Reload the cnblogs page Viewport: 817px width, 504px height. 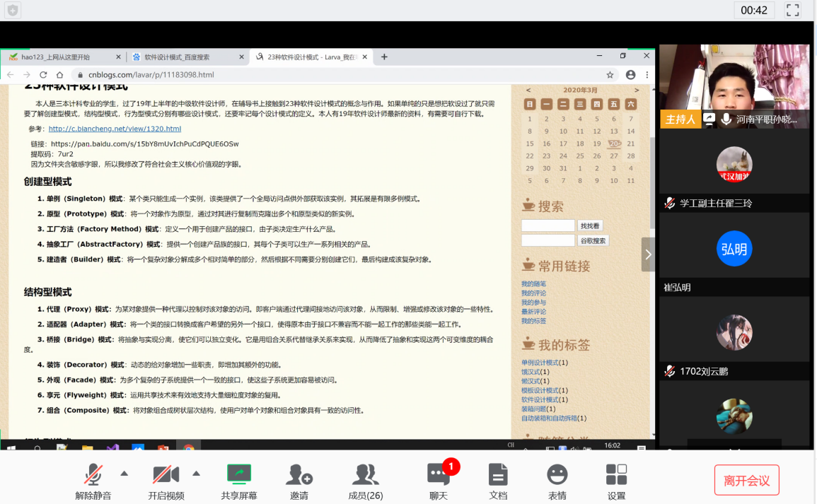click(x=43, y=75)
